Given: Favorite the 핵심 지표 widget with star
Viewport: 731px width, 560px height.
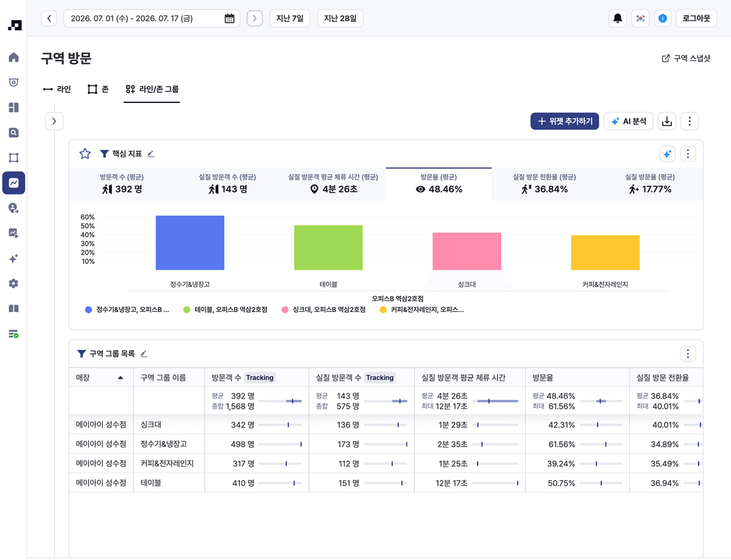Looking at the screenshot, I should (x=85, y=154).
